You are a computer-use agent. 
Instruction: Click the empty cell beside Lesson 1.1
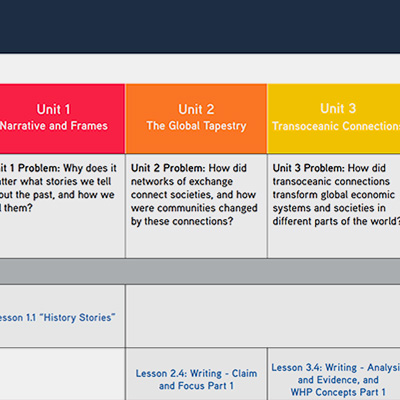coord(263,315)
